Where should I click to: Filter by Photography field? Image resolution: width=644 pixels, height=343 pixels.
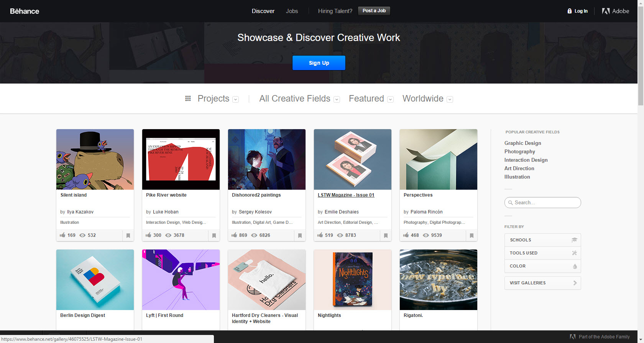tap(520, 151)
